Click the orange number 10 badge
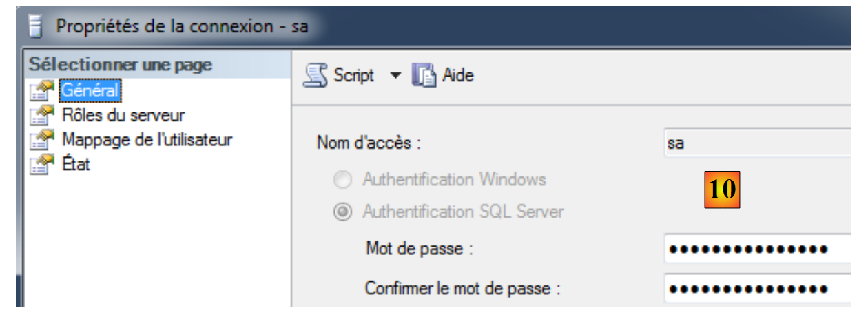Screen dimensions: 868x326 pos(721,189)
